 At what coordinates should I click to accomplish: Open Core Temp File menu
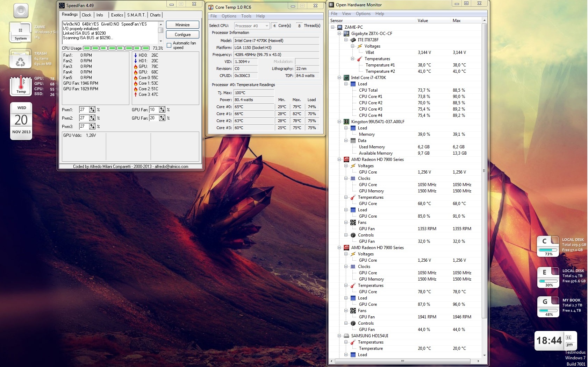pyautogui.click(x=214, y=16)
